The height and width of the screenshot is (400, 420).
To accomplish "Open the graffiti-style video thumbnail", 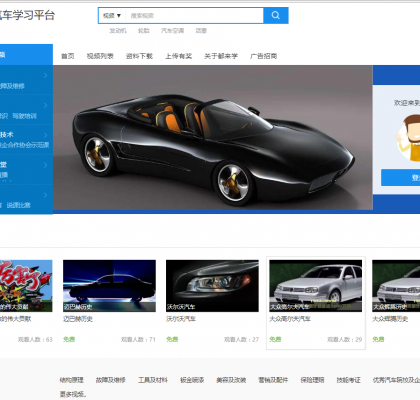I will (26, 286).
